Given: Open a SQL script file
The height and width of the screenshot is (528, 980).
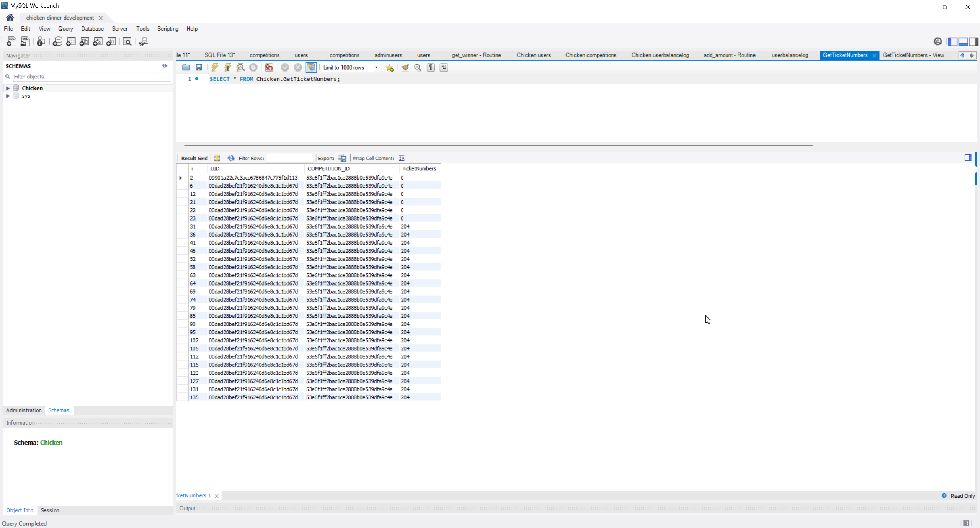Looking at the screenshot, I should pos(186,67).
